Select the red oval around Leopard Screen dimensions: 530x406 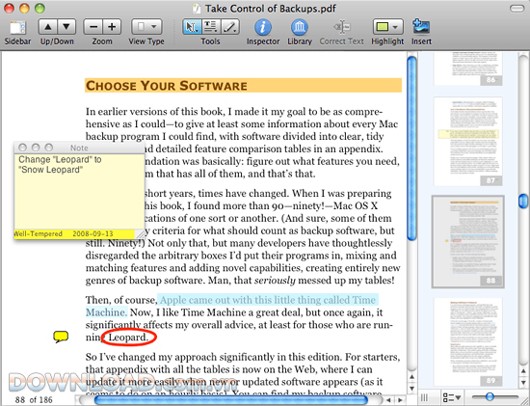(x=129, y=337)
